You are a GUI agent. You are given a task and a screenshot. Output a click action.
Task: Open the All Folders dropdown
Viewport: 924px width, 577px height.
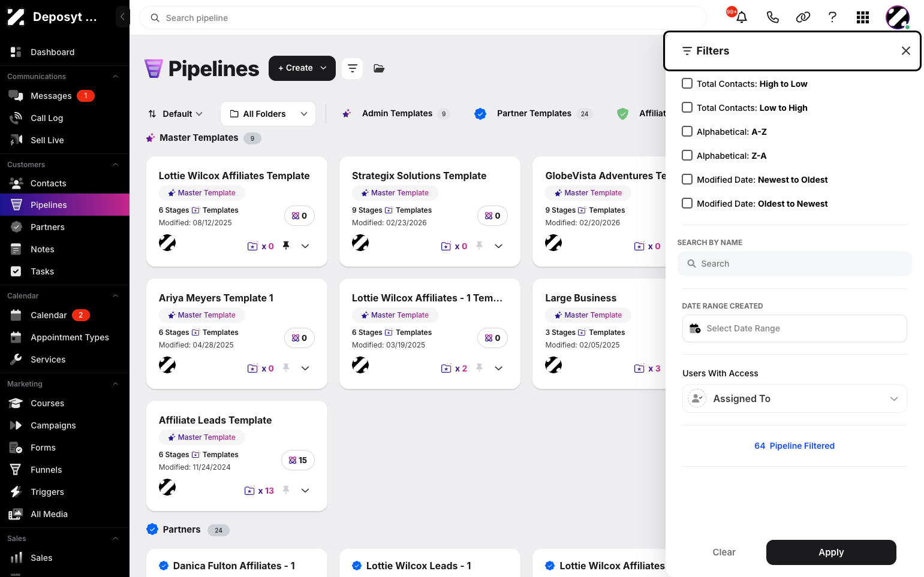268,114
